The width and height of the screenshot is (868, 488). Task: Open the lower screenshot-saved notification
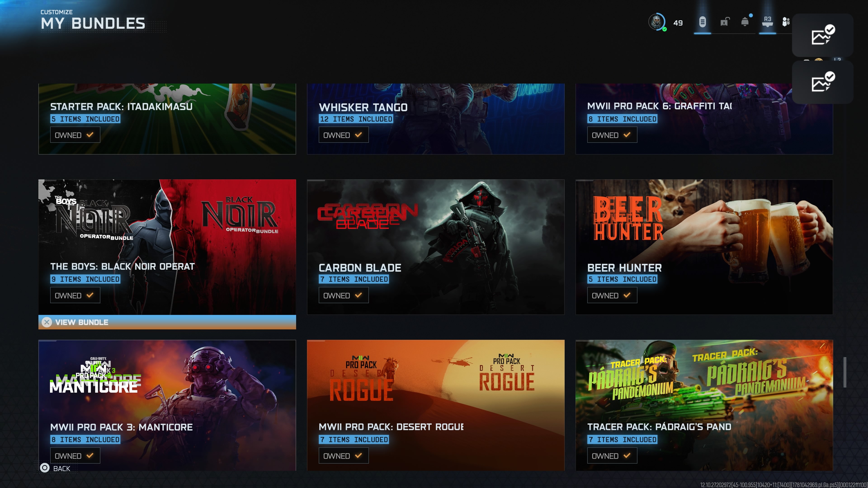[823, 82]
